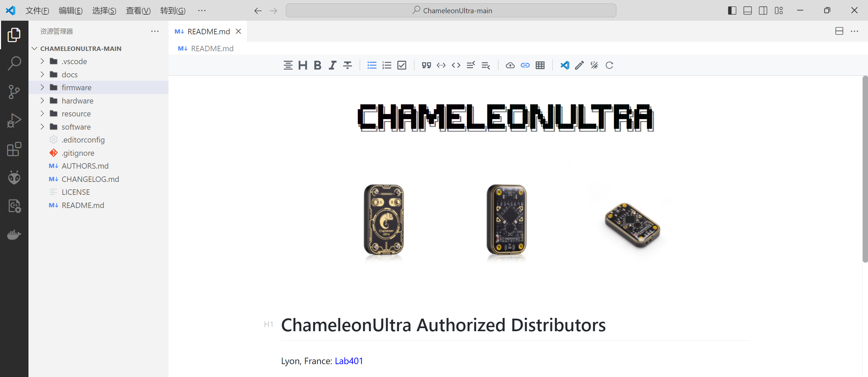This screenshot has width=868, height=377.
Task: Insert a table using the grid icon
Action: click(x=540, y=65)
